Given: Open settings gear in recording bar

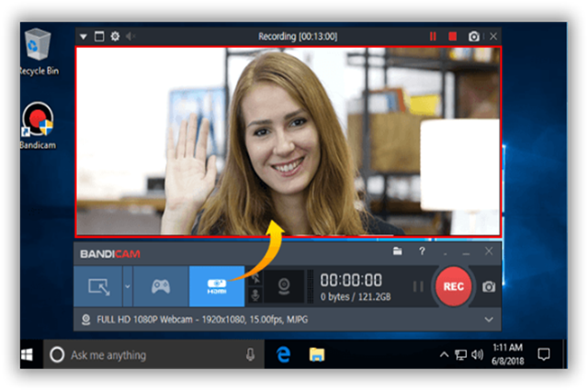Looking at the screenshot, I should click(115, 37).
